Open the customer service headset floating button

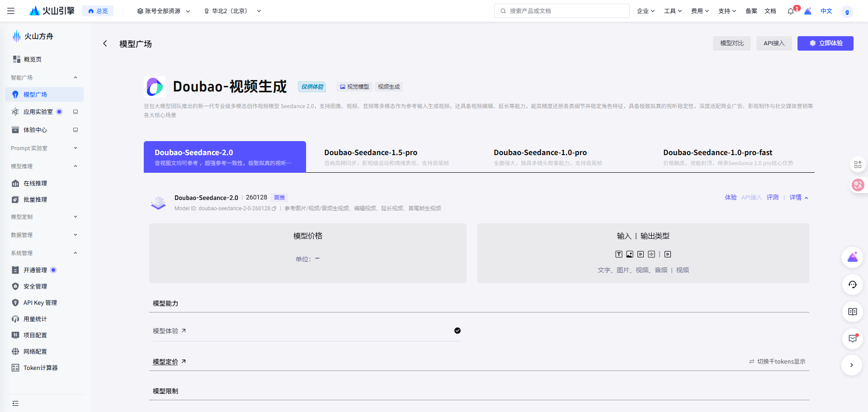tap(853, 284)
